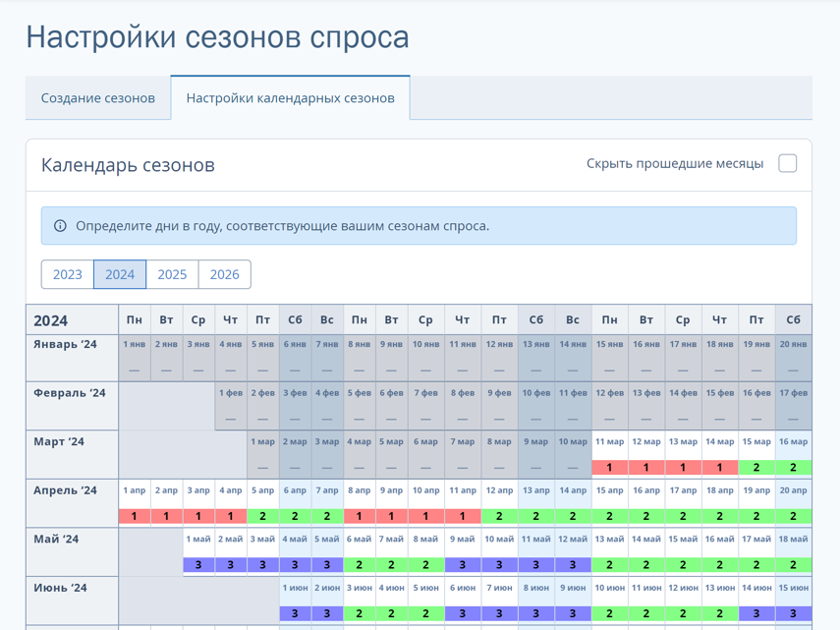The height and width of the screenshot is (630, 840).
Task: Click the Июнь '24 row header
Action: (73, 601)
